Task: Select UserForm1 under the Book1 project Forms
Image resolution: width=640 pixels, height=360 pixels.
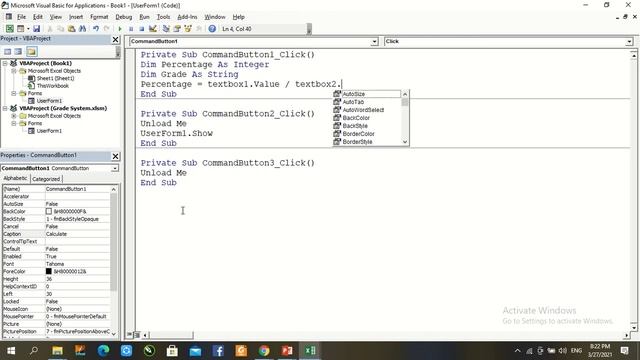Action: click(x=49, y=101)
